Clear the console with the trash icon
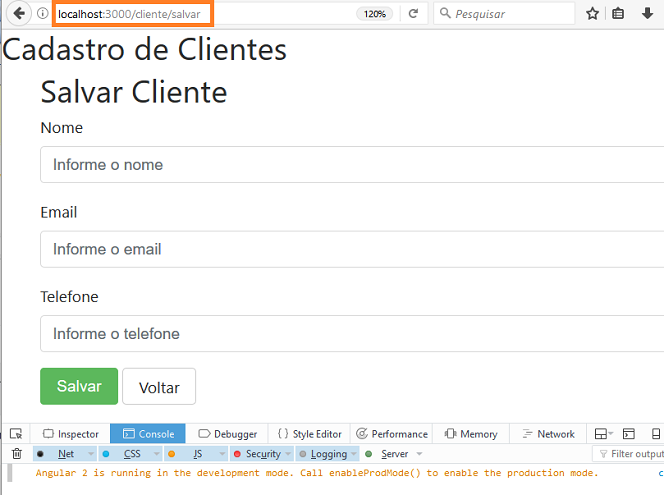The width and height of the screenshot is (664, 495). coord(17,454)
